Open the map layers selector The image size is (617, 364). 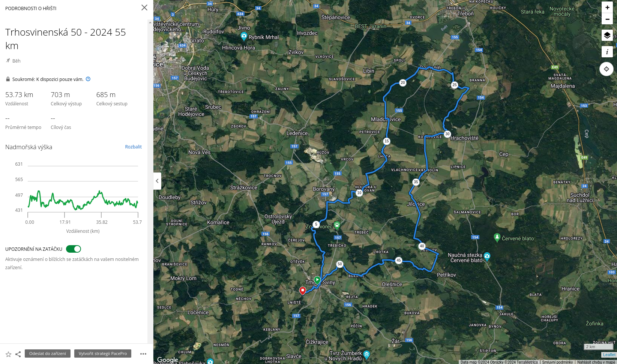607,36
